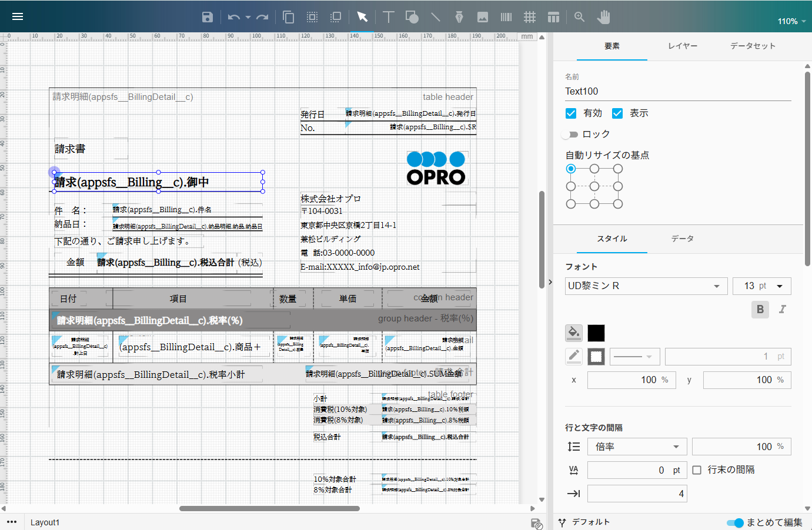Screen dimensions: 812x530
Task: Open the border line style dropdown
Action: pos(635,357)
